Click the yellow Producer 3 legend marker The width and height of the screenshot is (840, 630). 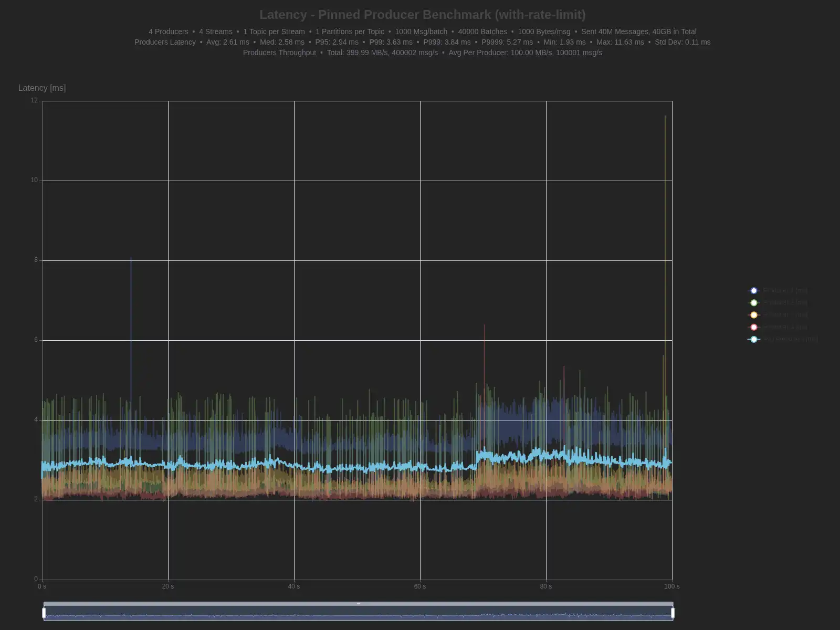pos(754,315)
